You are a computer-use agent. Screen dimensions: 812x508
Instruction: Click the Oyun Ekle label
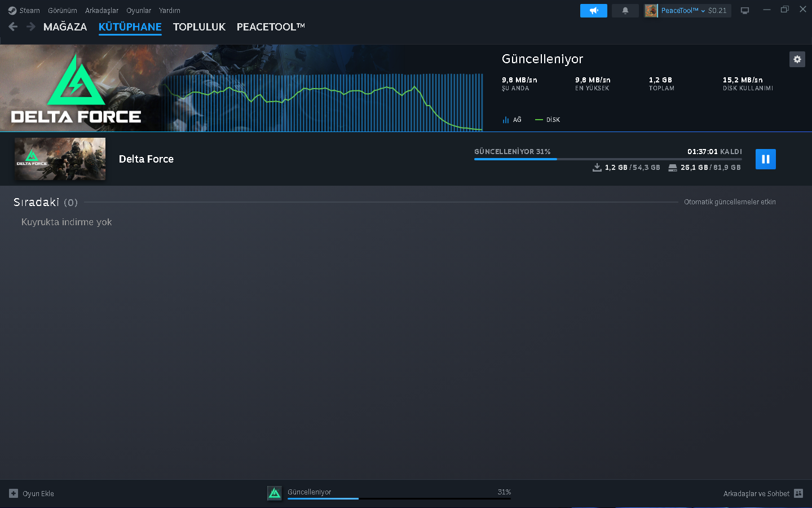coord(38,493)
